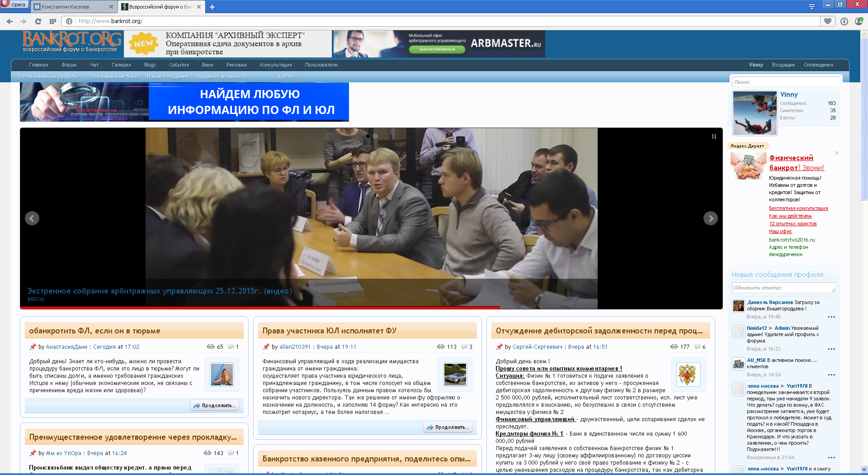The width and height of the screenshot is (868, 475).
Task: Open the Форум menu item
Action: (69, 65)
